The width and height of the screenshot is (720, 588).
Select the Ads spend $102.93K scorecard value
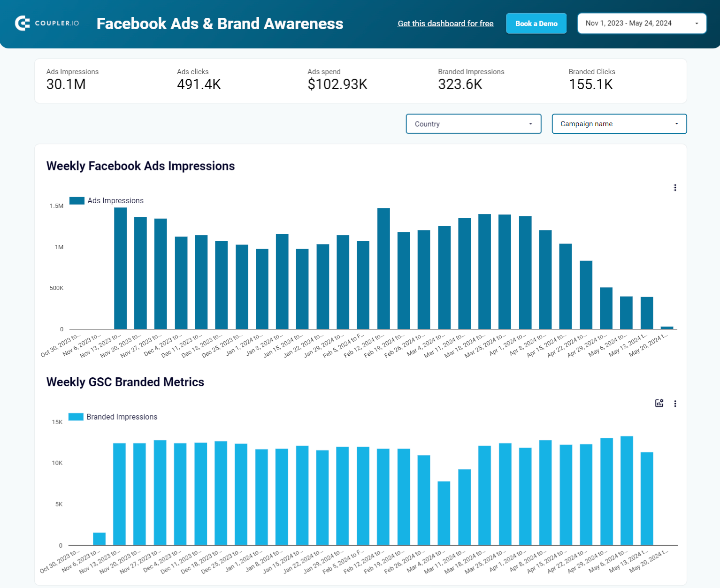tap(337, 84)
